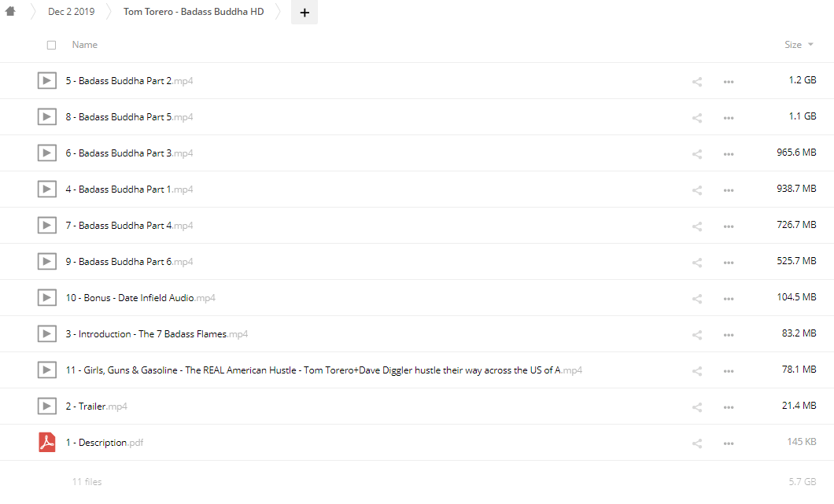The image size is (834, 504).
Task: Play icon for 9 - Badass Buddha Part 6
Action: (46, 262)
